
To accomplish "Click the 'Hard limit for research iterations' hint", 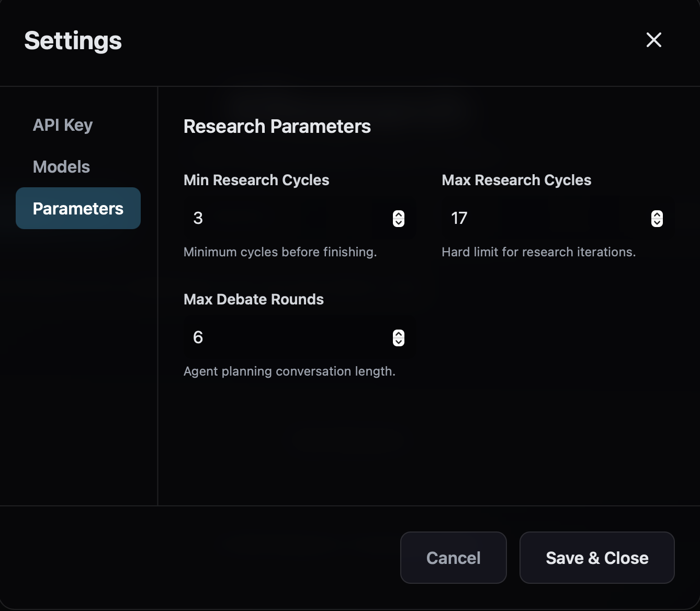I will [539, 252].
